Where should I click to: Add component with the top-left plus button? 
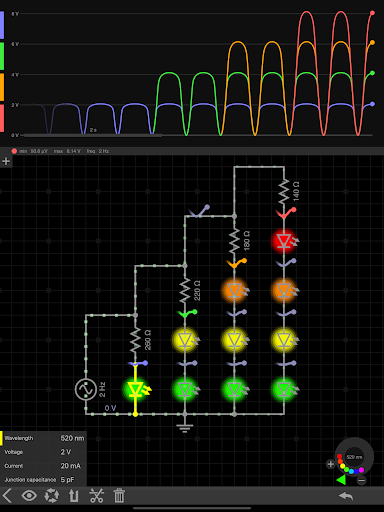[6, 161]
